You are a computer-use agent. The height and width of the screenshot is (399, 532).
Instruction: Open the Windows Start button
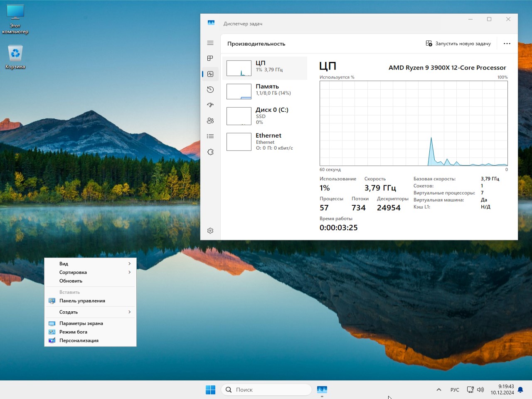click(x=211, y=390)
